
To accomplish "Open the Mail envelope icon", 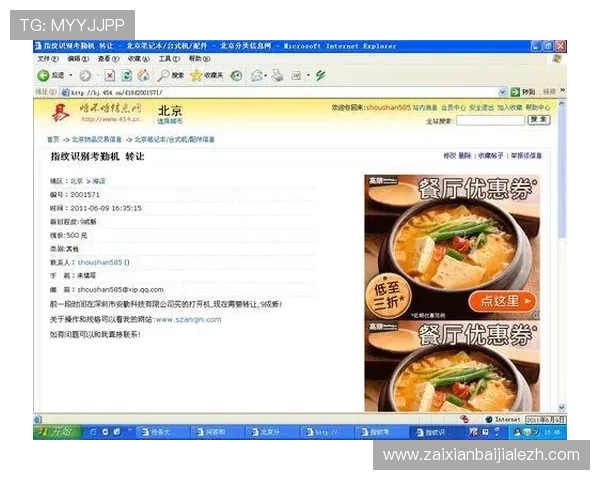I will coord(257,76).
